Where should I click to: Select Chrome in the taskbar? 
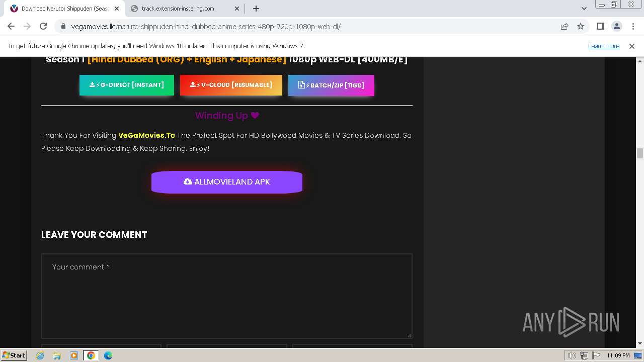[x=91, y=355]
